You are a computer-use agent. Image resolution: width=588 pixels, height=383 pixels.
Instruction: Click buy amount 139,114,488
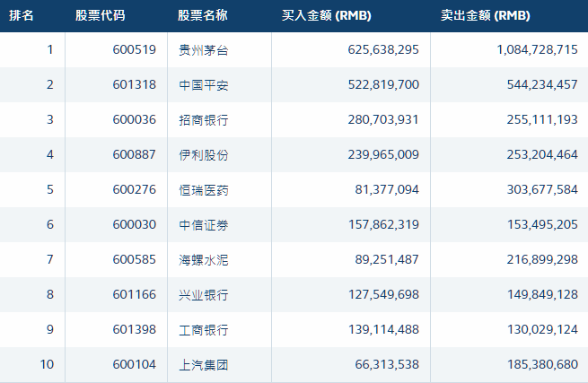point(383,329)
